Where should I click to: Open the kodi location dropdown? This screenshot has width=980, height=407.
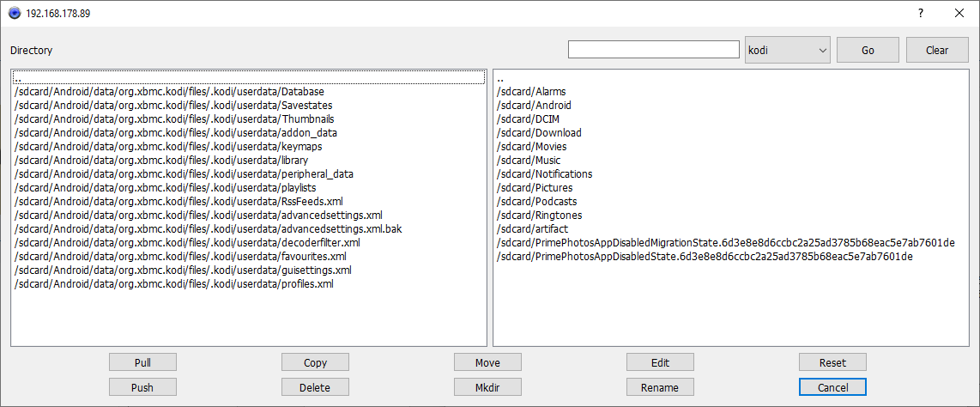click(788, 50)
